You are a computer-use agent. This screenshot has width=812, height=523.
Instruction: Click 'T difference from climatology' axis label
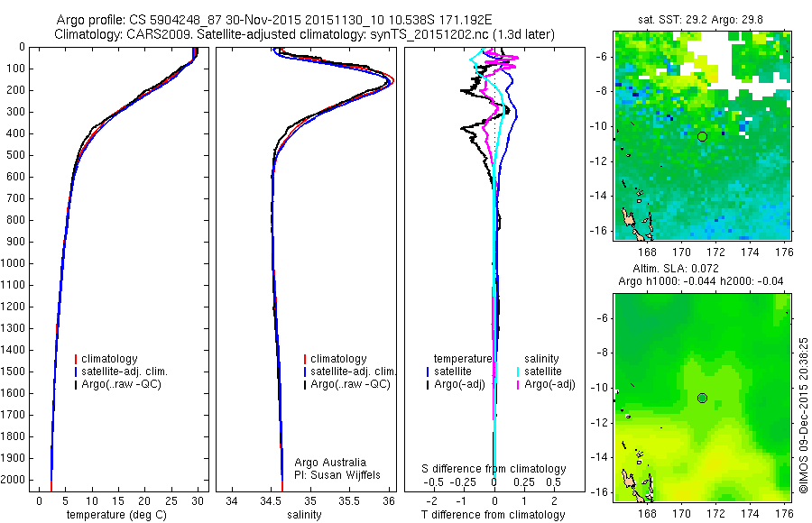coord(493,515)
